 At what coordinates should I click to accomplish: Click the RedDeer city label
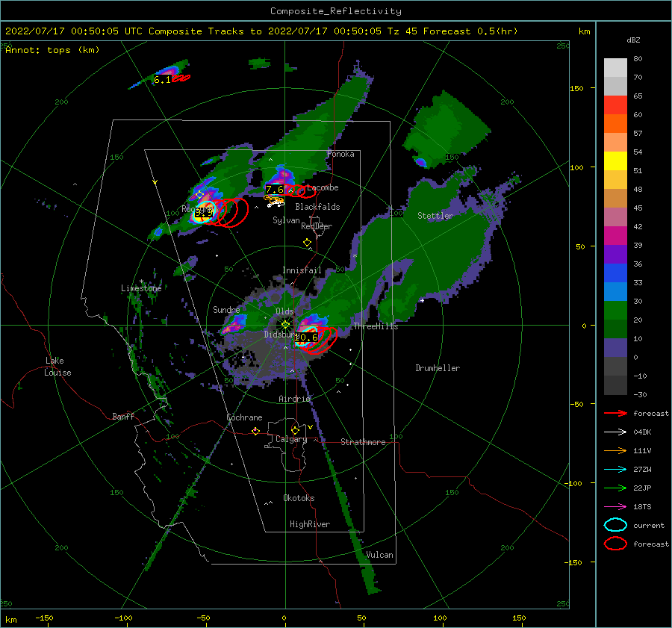click(317, 226)
